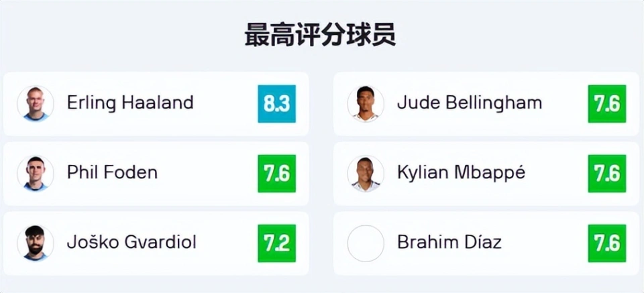
Task: Click Jude Bellingham's avatar photo
Action: tap(366, 104)
